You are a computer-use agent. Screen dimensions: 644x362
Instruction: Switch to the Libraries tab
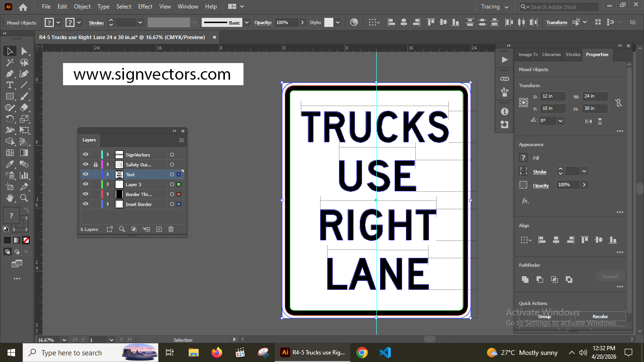(551, 54)
